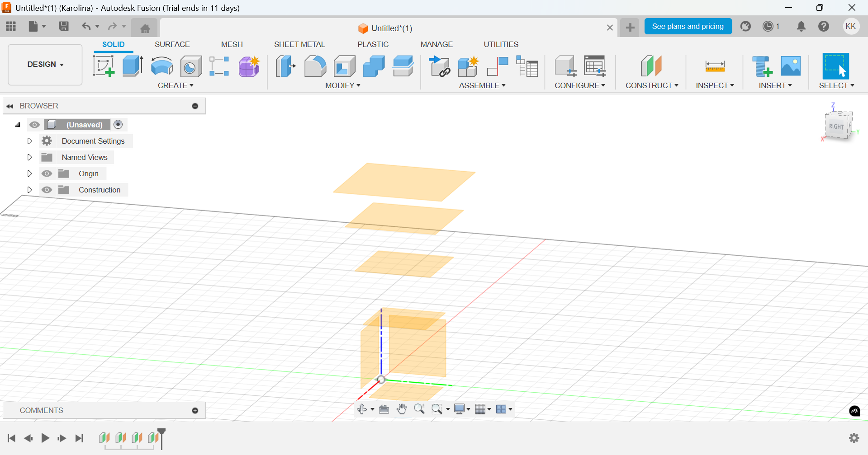The height and width of the screenshot is (455, 868).
Task: Select the Insert Derive tool
Action: (x=440, y=66)
